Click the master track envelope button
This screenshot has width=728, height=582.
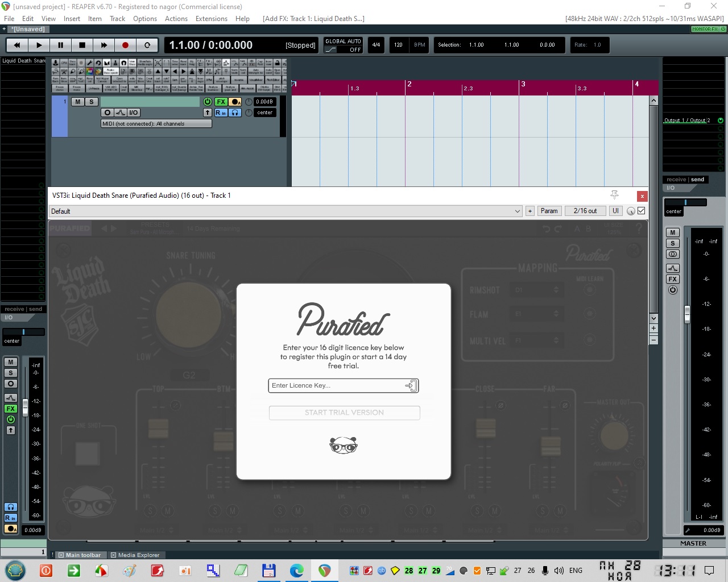[x=673, y=268]
